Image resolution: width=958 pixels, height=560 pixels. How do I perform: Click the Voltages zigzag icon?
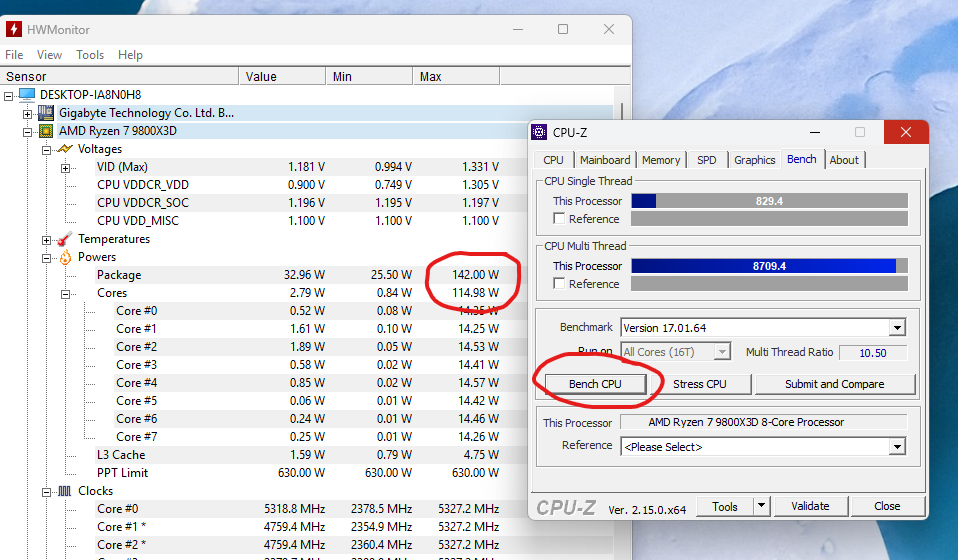click(x=65, y=149)
